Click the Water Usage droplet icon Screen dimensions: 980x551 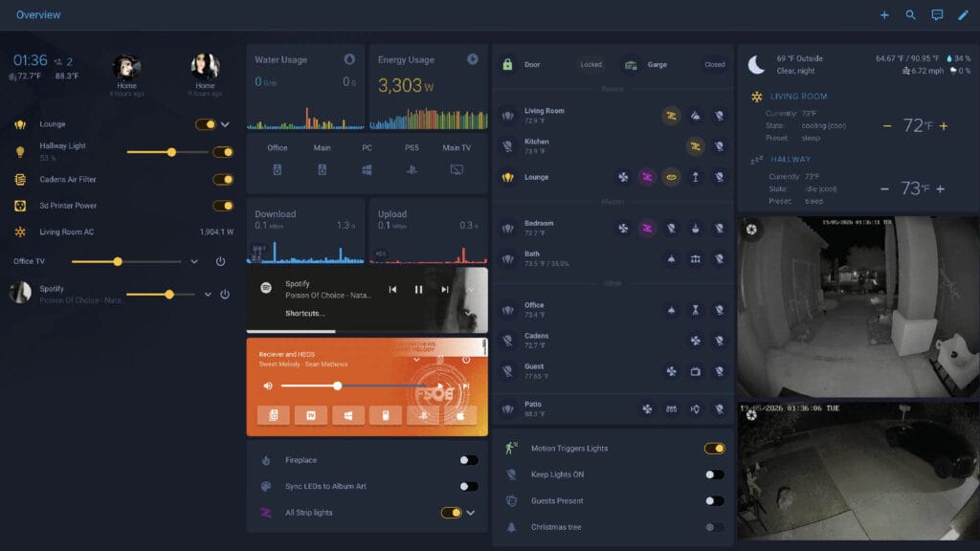[x=349, y=59]
